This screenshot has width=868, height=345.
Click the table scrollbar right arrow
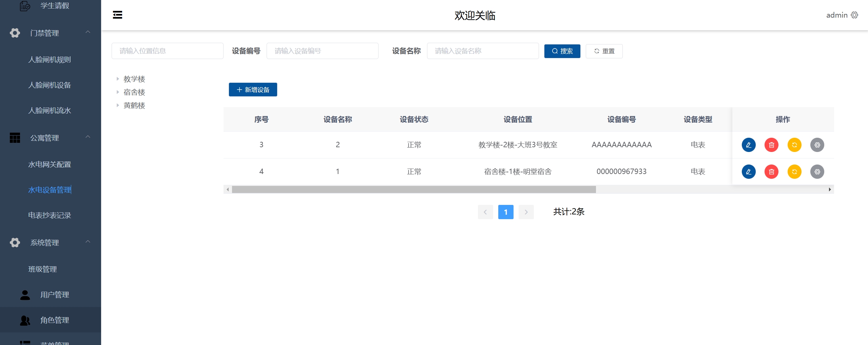tap(830, 189)
